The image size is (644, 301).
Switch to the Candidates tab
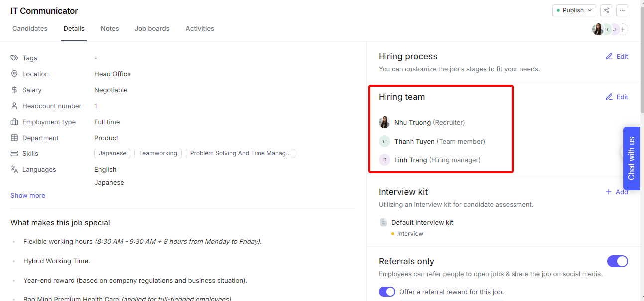[x=30, y=28]
